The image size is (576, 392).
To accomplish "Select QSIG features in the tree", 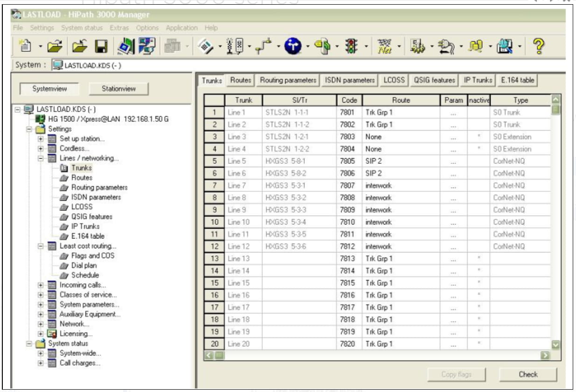I will [91, 217].
